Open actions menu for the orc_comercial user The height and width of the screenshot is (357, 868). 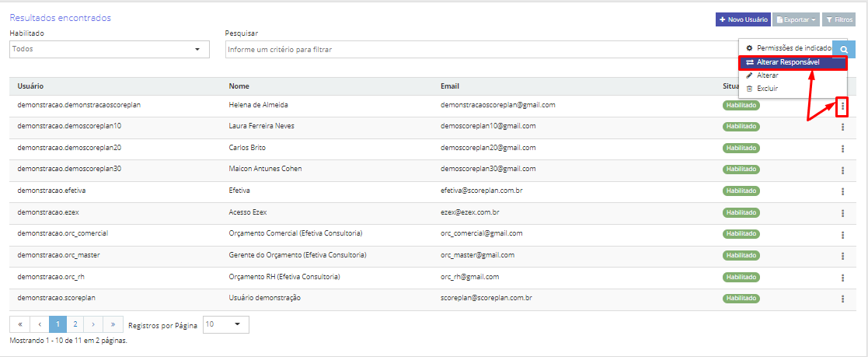tap(842, 234)
